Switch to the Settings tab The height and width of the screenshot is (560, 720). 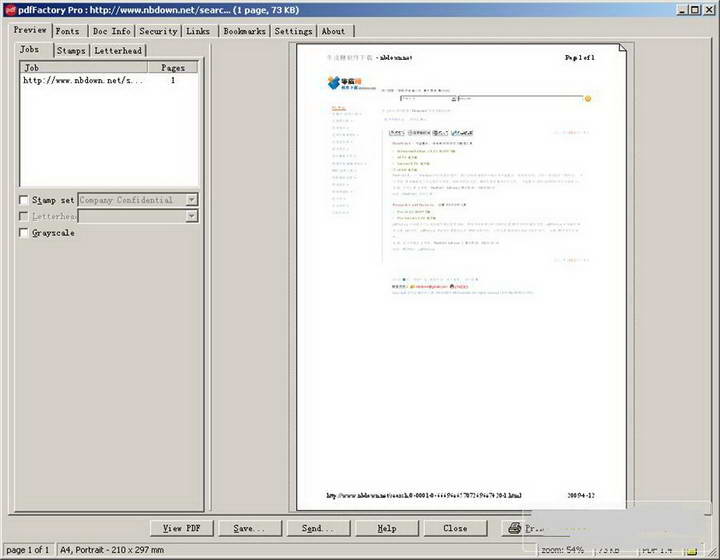pyautogui.click(x=293, y=31)
